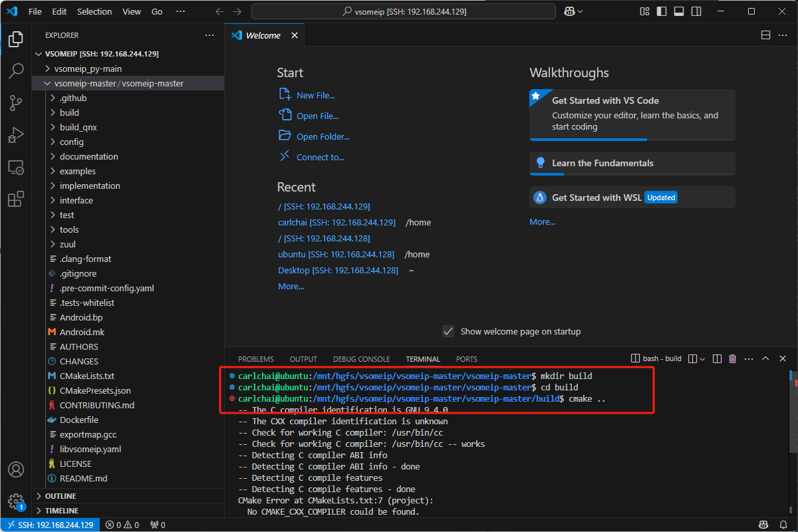Open the Source Control view
Image resolution: width=798 pixels, height=532 pixels.
[x=16, y=103]
